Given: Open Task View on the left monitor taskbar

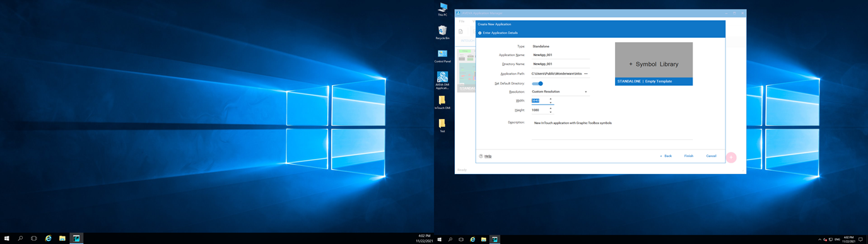Looking at the screenshot, I should click(34, 239).
